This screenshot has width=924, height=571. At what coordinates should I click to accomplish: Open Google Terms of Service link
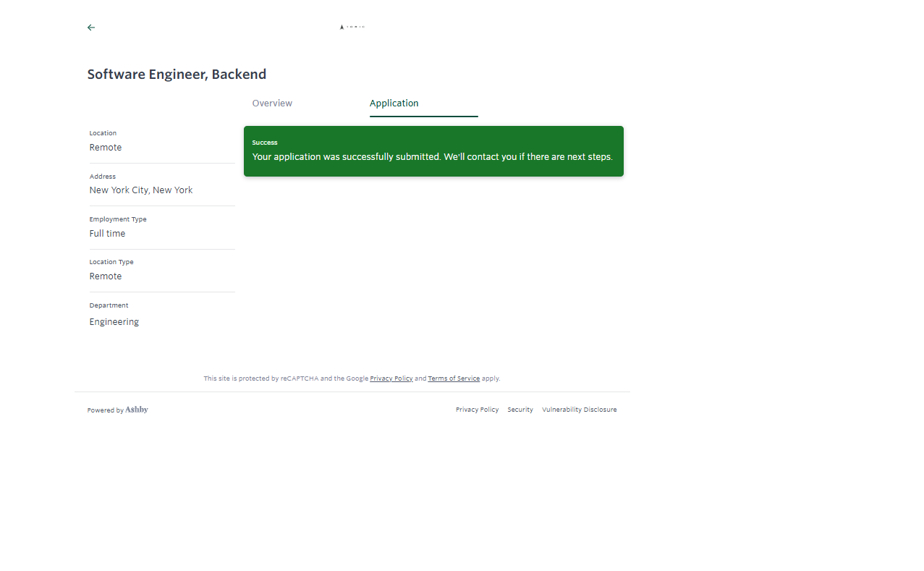[454, 378]
